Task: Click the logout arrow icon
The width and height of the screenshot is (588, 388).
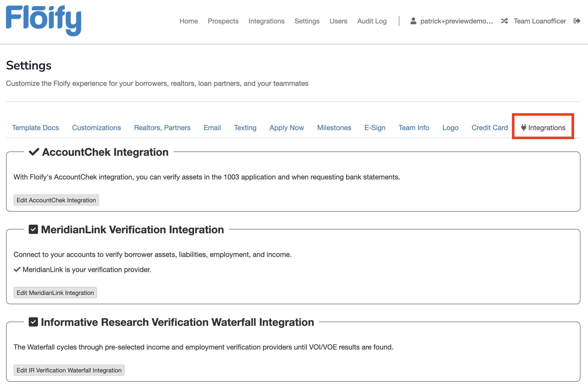Action: coord(577,21)
